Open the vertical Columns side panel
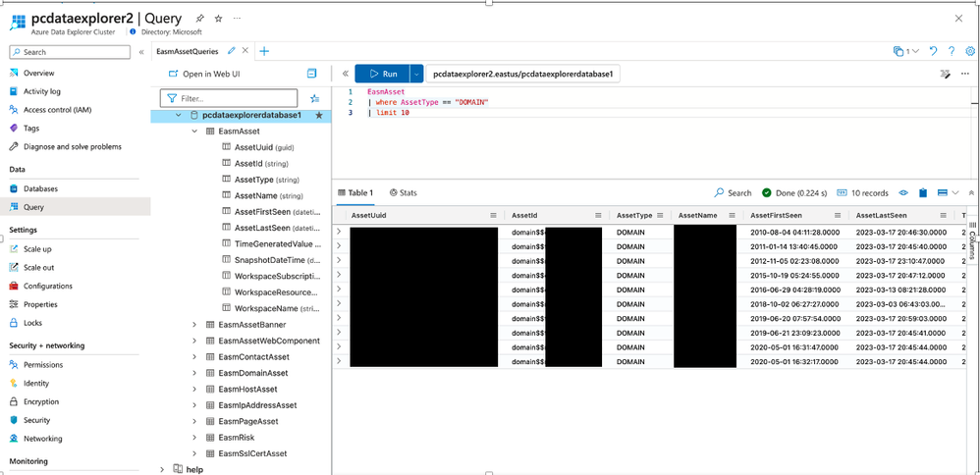Image resolution: width=980 pixels, height=475 pixels. point(972,240)
